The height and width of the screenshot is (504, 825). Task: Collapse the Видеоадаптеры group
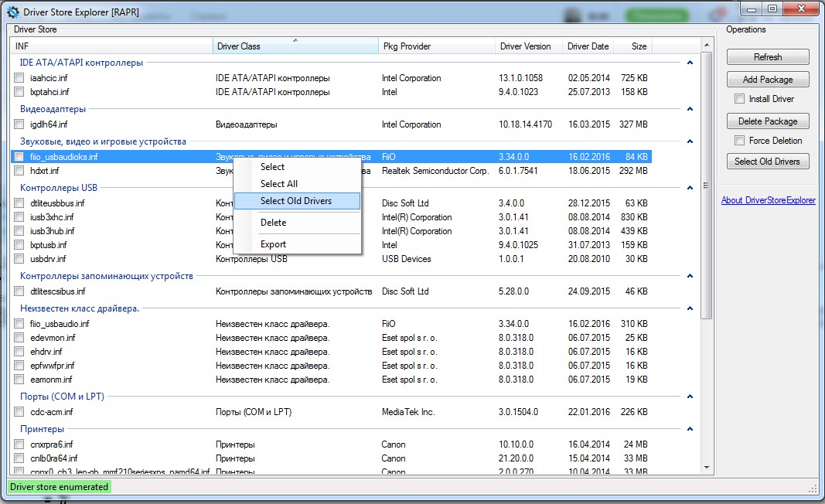click(690, 109)
